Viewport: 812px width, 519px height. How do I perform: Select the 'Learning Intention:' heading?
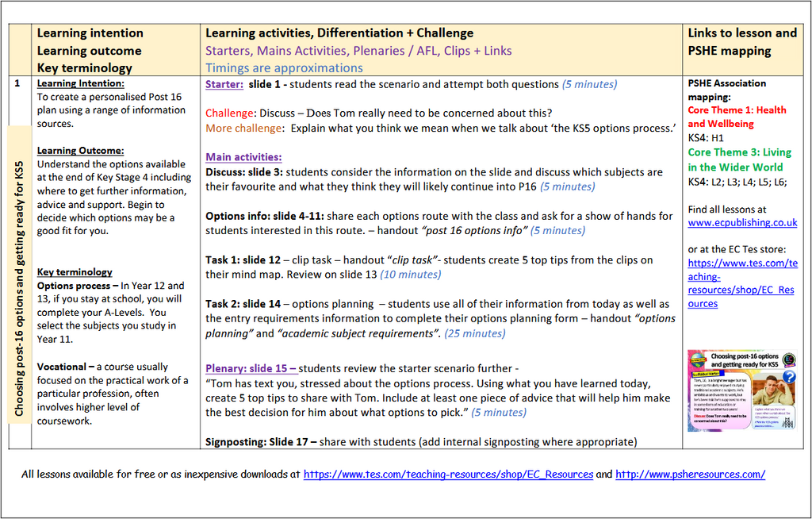pyautogui.click(x=80, y=83)
